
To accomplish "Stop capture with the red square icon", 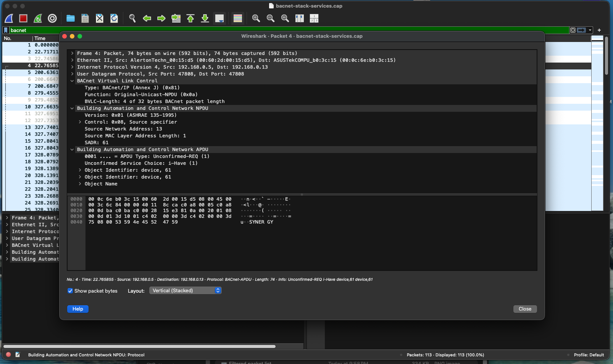I will 23,18.
